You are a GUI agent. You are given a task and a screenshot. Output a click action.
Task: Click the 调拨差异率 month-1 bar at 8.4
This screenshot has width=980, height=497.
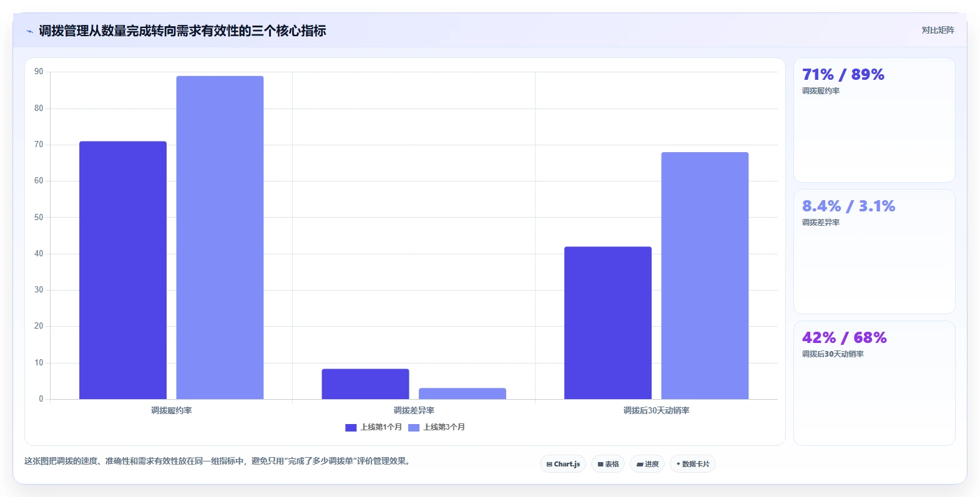[x=365, y=384]
